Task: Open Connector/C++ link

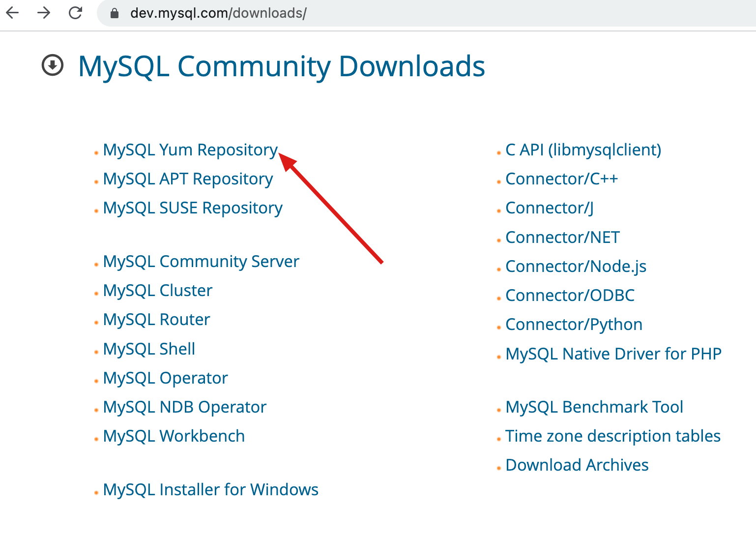Action: point(562,179)
